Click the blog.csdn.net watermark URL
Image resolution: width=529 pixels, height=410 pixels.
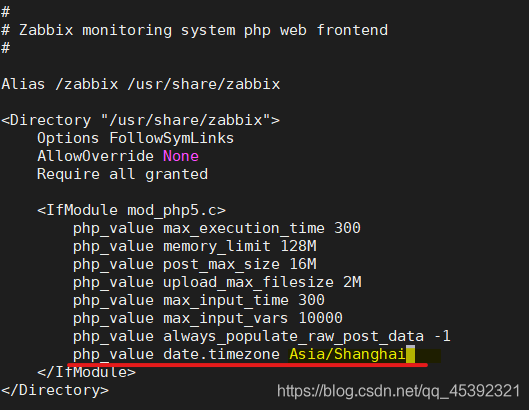coord(398,391)
